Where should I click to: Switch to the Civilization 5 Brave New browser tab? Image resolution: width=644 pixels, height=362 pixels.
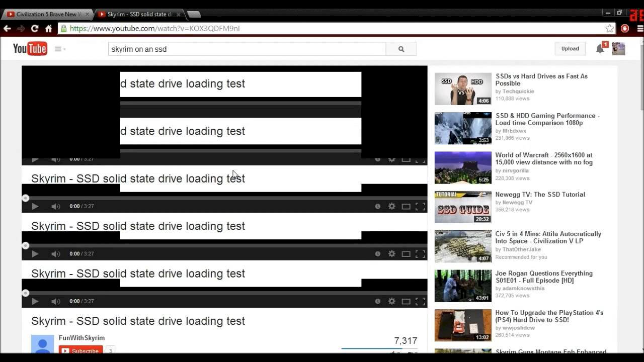click(x=47, y=14)
